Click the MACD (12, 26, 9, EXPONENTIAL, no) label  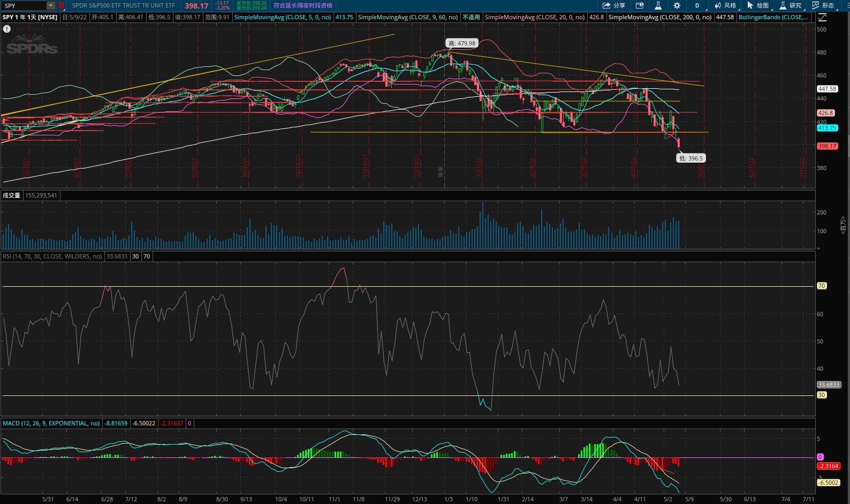(x=51, y=423)
